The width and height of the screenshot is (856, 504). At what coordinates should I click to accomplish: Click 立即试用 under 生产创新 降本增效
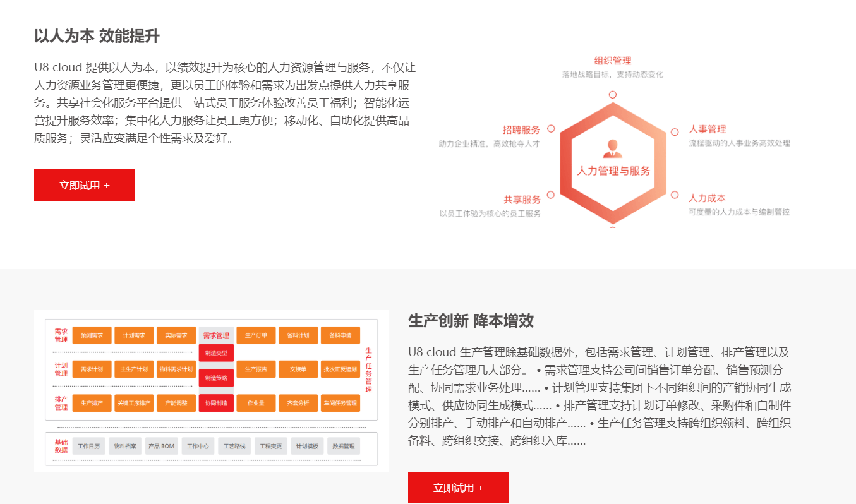click(x=459, y=488)
